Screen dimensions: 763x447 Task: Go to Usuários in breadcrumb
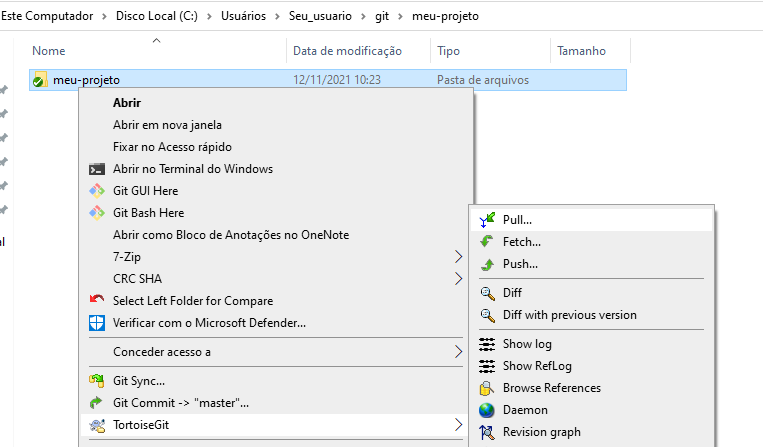point(243,16)
